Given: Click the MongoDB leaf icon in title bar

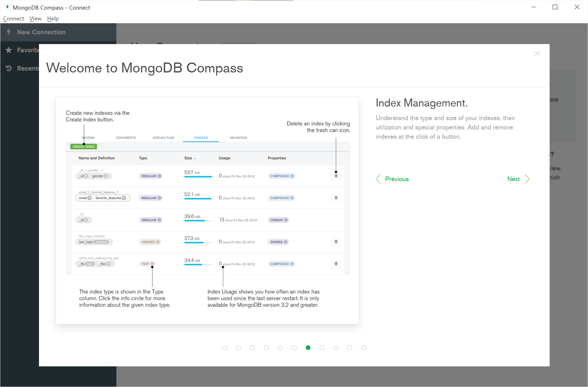Looking at the screenshot, I should click(7, 7).
